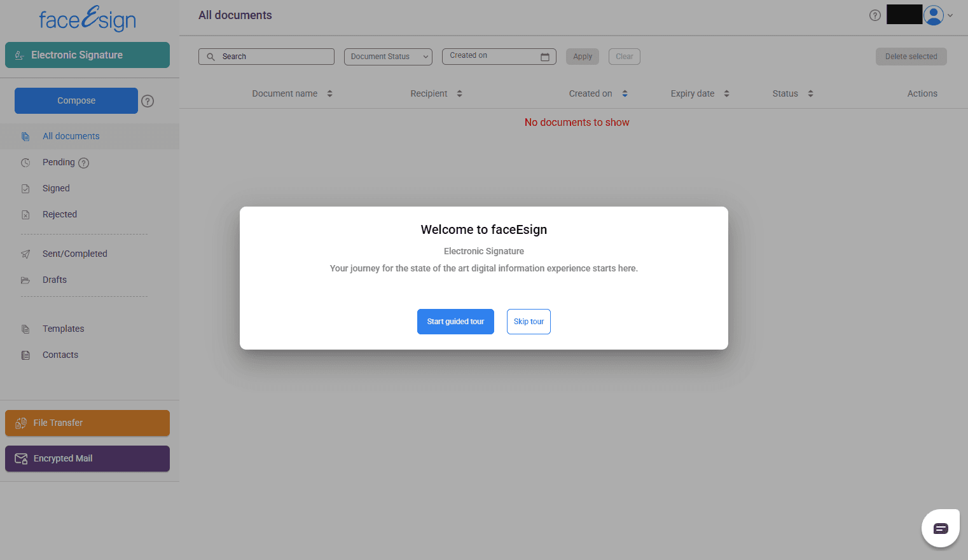Image resolution: width=968 pixels, height=560 pixels.
Task: Click the Signed document icon
Action: [x=25, y=189]
